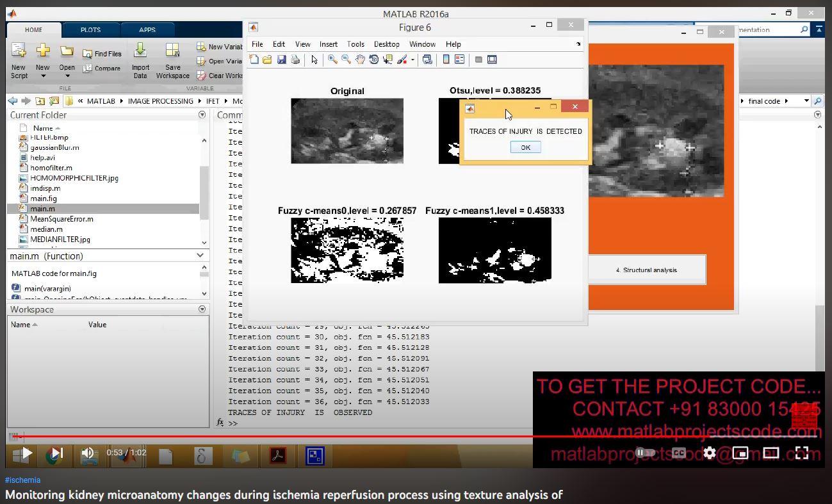Open the New dropdown arrow in ribbon
Viewport: 832px width, 504px height.
pos(43,76)
